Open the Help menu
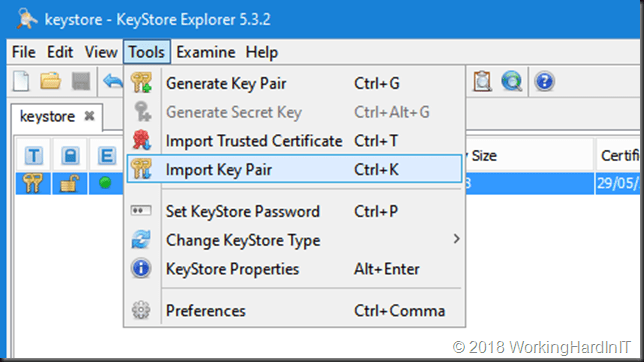Screen dimensions: 644x362 pyautogui.click(x=262, y=52)
